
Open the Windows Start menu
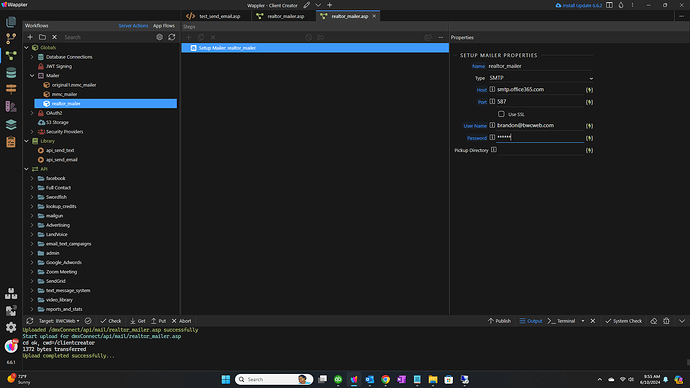pos(226,379)
